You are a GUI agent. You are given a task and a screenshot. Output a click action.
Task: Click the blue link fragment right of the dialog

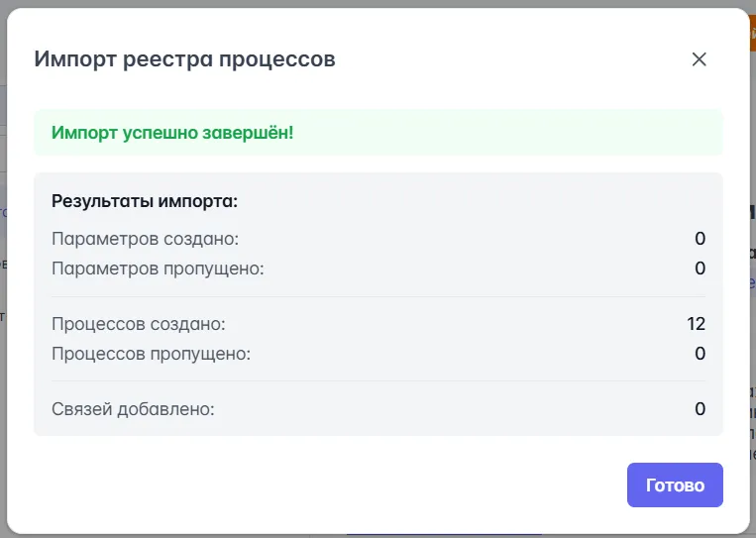point(752,282)
